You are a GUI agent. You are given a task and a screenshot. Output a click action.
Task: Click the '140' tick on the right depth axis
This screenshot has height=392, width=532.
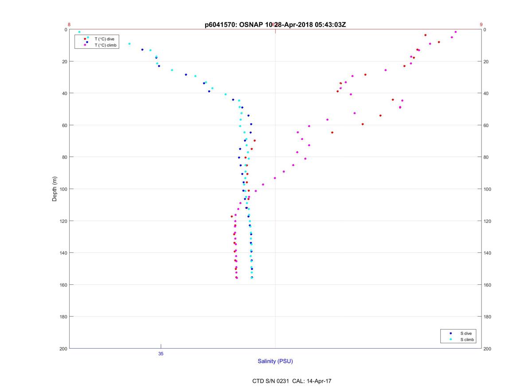click(488, 253)
